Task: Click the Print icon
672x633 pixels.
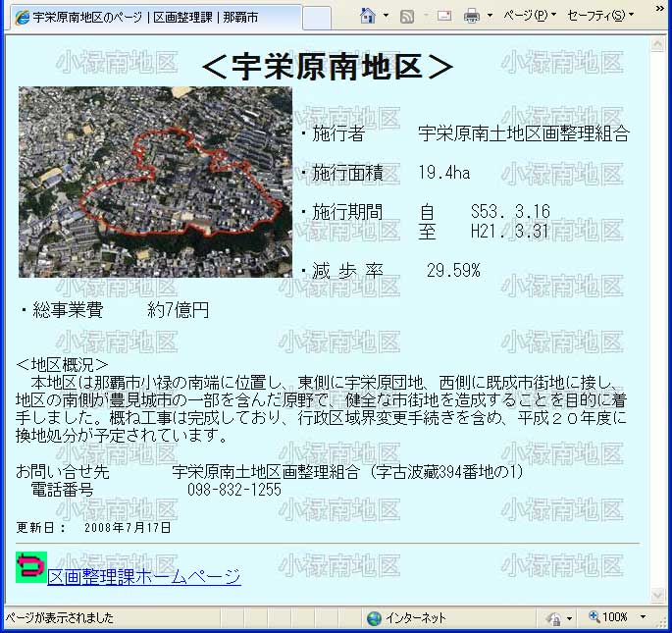Action: pyautogui.click(x=472, y=17)
